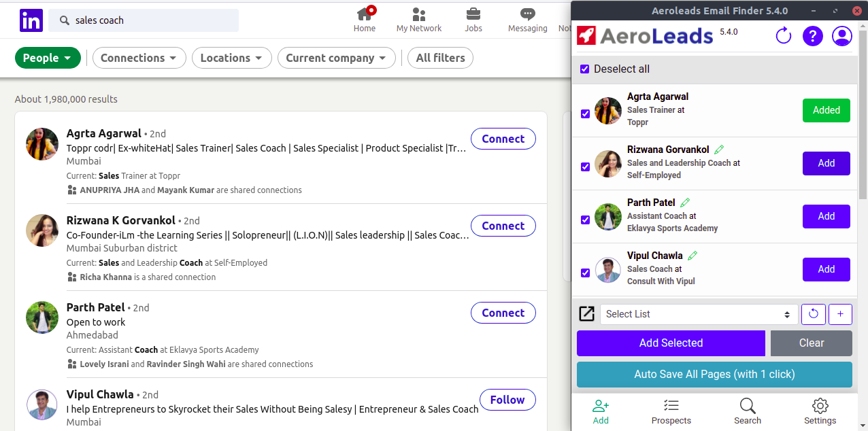
Task: Click the search magnifier in LinkedIn search box
Action: [x=65, y=20]
